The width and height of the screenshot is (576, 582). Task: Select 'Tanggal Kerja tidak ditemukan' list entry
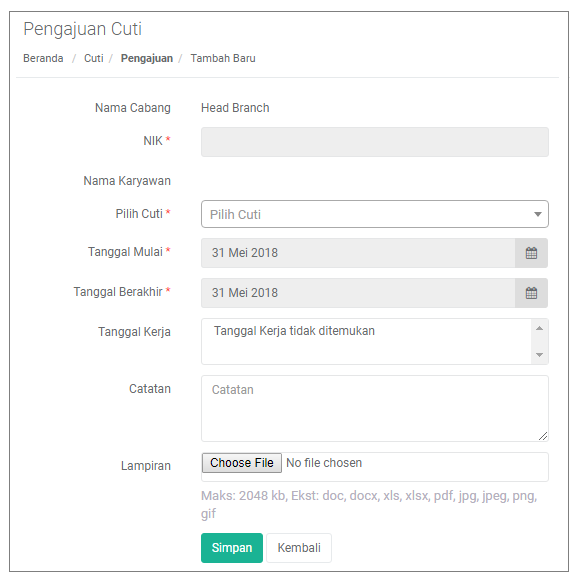294,331
